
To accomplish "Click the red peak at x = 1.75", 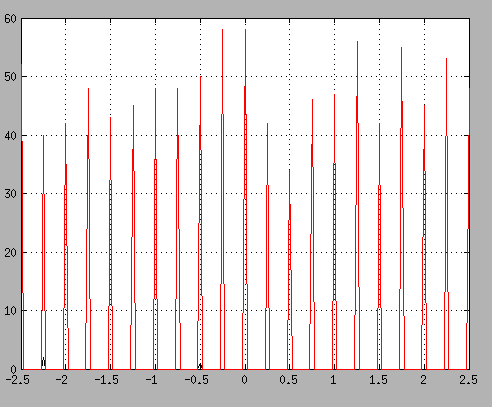I will pyautogui.click(x=402, y=208).
